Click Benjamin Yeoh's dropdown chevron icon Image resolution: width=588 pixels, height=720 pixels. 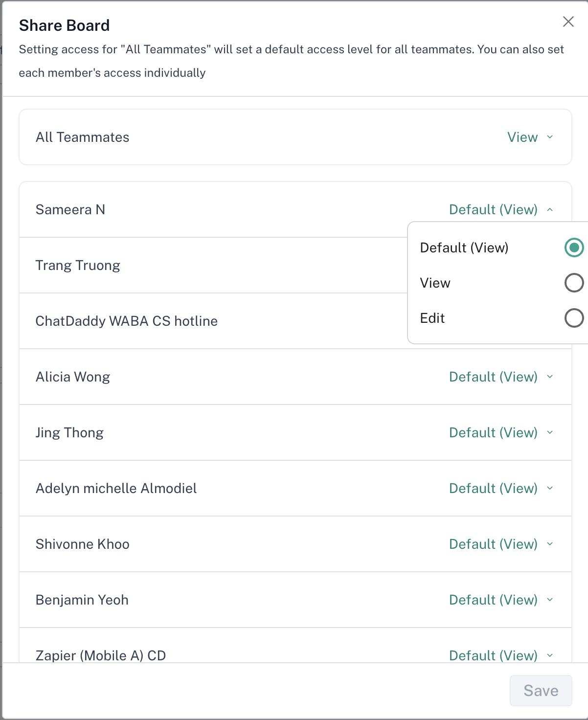pos(550,600)
